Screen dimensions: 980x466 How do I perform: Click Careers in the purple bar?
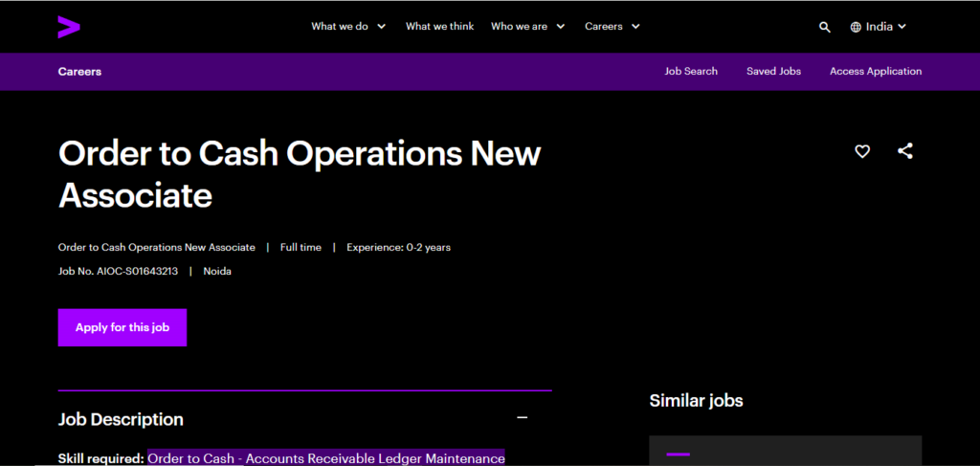point(79,71)
